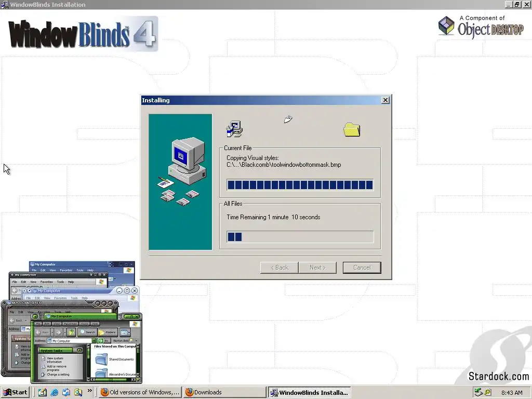532x399 pixels.
Task: Click the 'Time Remaining 1 minute 10 seconds' text
Action: [273, 217]
